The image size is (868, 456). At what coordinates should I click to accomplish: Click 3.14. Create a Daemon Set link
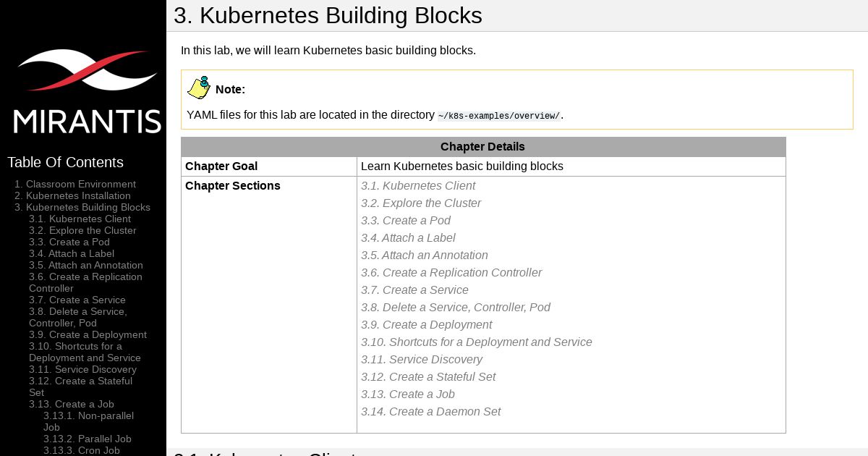[x=431, y=412]
